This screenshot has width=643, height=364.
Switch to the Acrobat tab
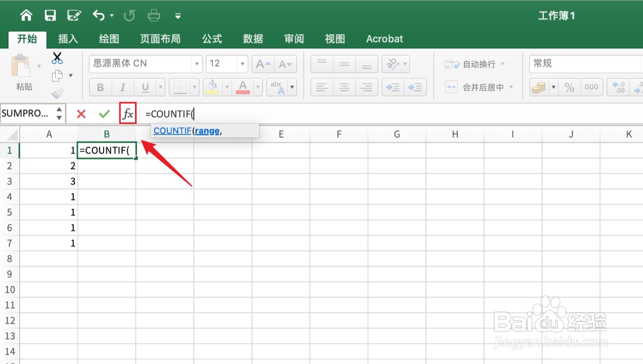[x=384, y=39]
